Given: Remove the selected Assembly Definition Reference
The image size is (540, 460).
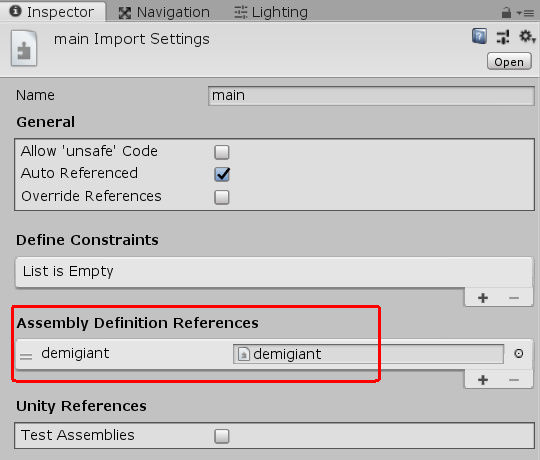Looking at the screenshot, I should [514, 380].
